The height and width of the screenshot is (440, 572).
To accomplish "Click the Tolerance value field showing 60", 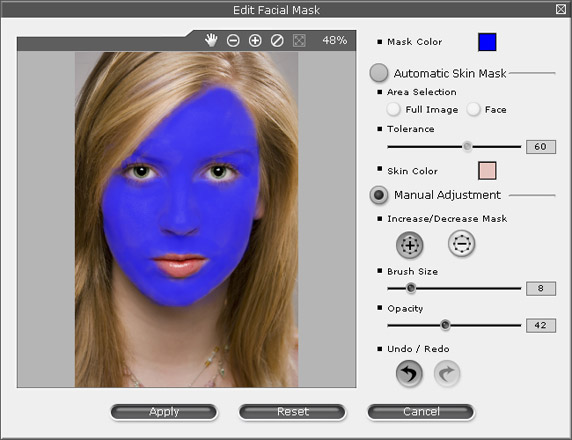I will point(541,147).
